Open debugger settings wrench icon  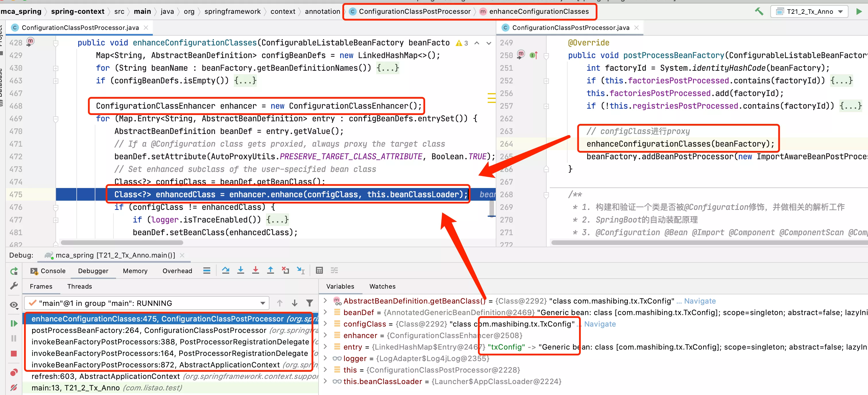point(14,286)
